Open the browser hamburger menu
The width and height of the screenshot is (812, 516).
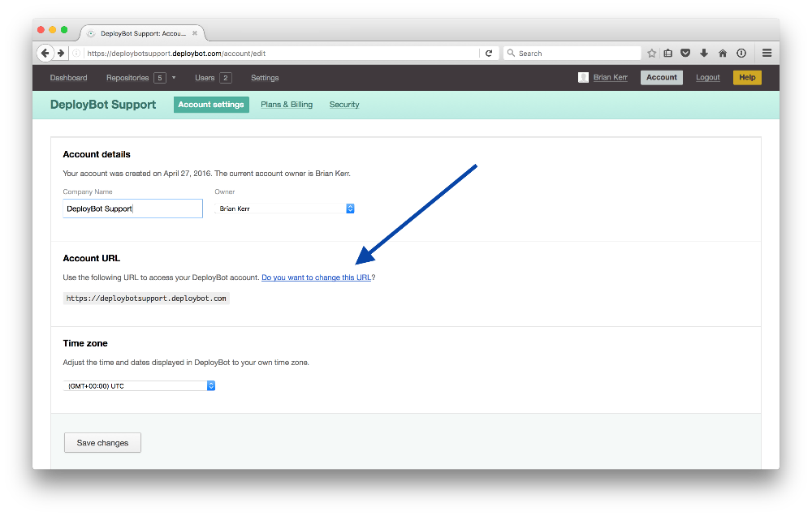tap(767, 53)
